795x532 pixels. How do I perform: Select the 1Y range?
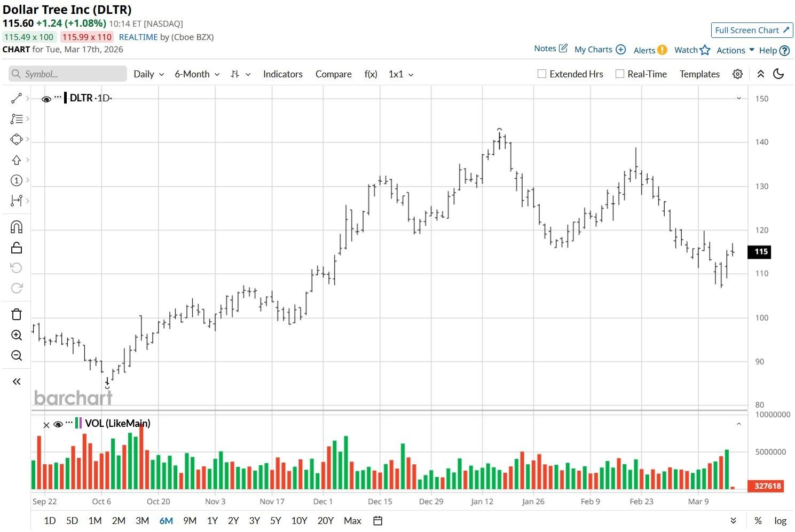click(x=212, y=521)
